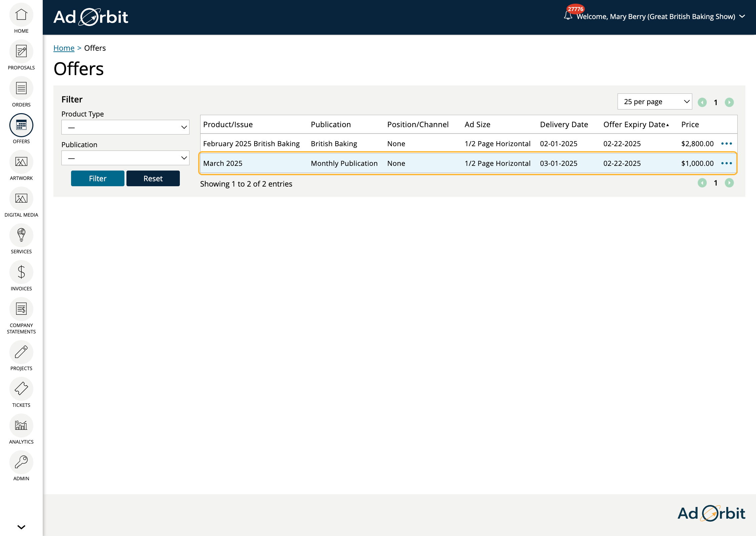The width and height of the screenshot is (756, 536).
Task: Follow the Home breadcrumb link
Action: (x=64, y=48)
